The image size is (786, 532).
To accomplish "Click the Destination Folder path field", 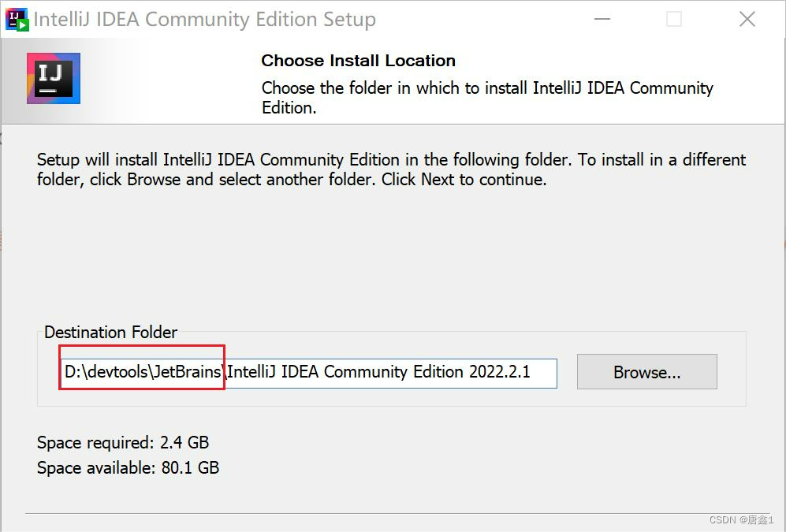I will click(309, 373).
